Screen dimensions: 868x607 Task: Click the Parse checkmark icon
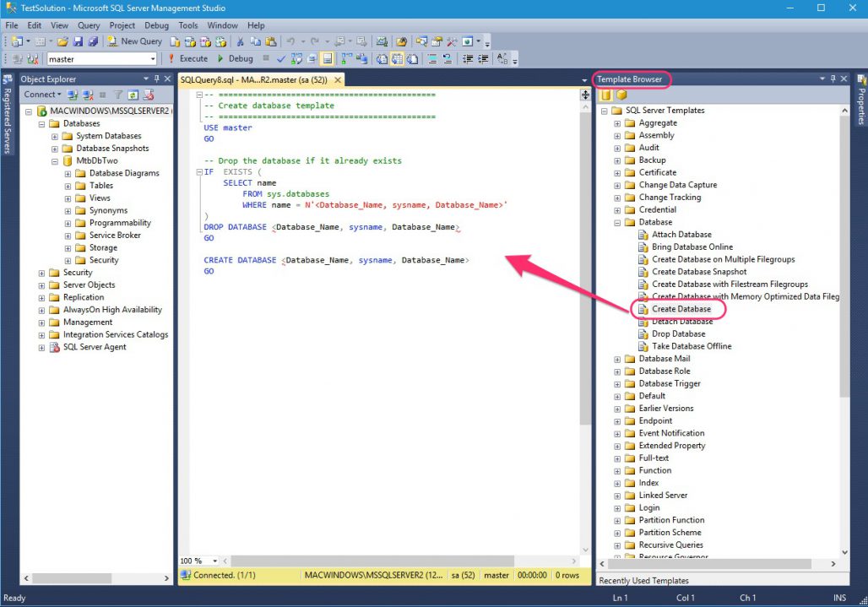click(281, 58)
